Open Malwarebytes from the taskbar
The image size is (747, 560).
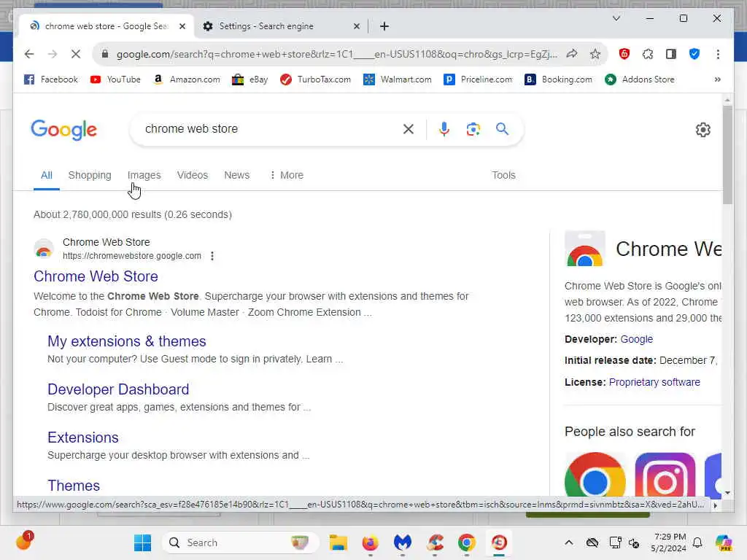[x=403, y=542]
